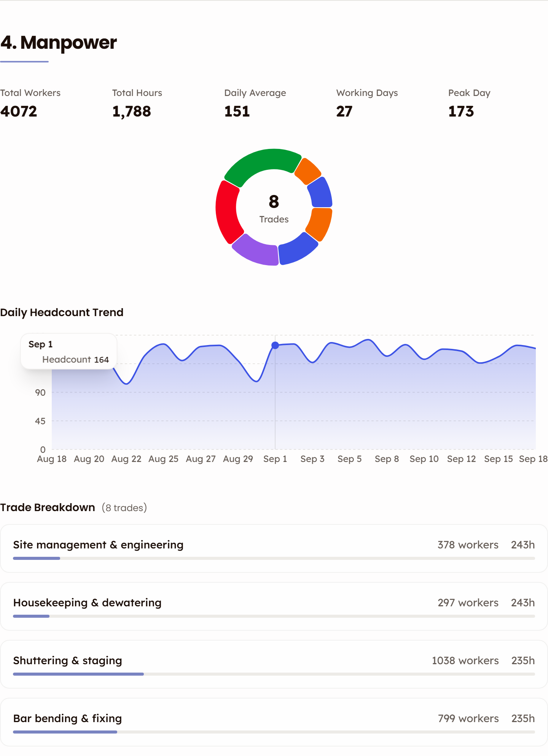This screenshot has height=756, width=548.
Task: Open the Site management & engineering trade card
Action: pos(274,548)
